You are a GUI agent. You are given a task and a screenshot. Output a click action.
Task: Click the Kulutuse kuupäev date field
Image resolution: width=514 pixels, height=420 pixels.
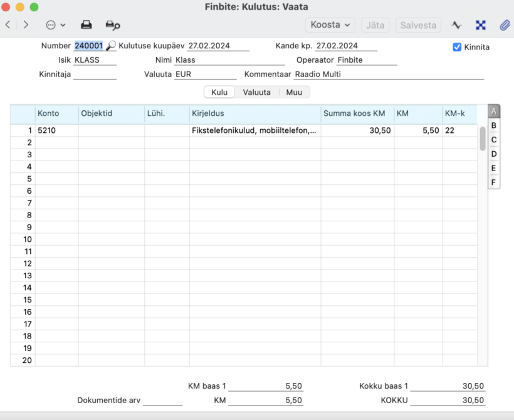tap(218, 46)
